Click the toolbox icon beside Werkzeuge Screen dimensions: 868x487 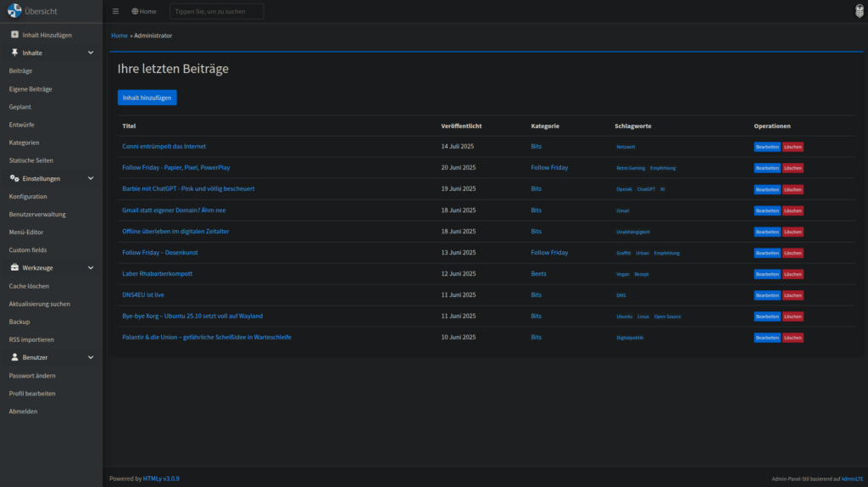point(14,268)
